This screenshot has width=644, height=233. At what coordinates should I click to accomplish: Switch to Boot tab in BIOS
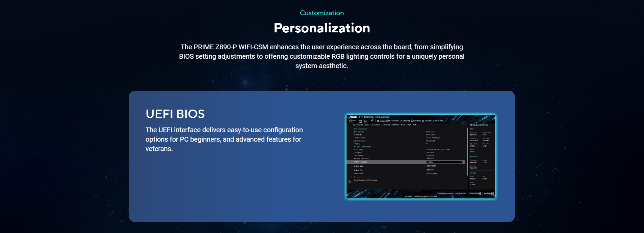coord(403,125)
